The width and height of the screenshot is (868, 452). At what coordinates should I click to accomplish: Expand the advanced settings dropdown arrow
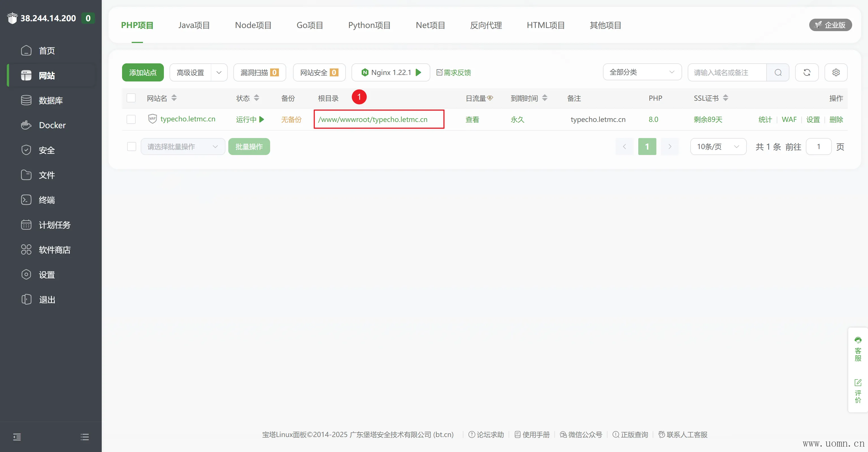(x=219, y=72)
